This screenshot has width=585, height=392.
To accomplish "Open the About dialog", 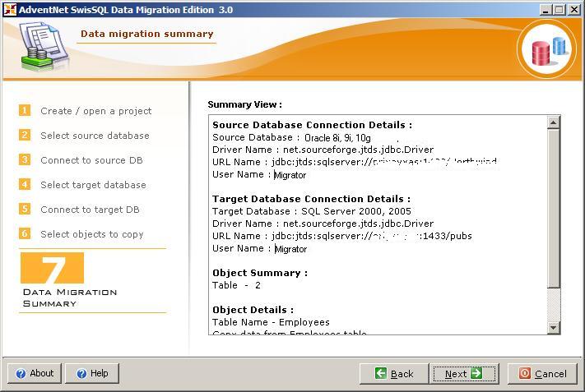I will click(35, 373).
